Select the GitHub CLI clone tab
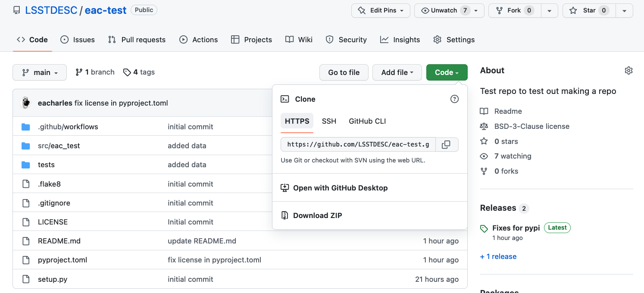Viewport: 644px width, 293px height. click(367, 121)
